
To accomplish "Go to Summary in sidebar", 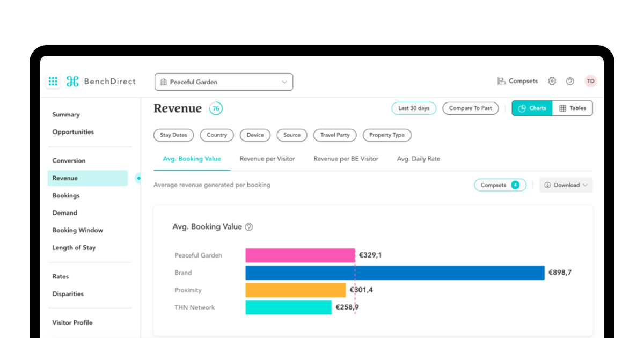I will point(66,114).
